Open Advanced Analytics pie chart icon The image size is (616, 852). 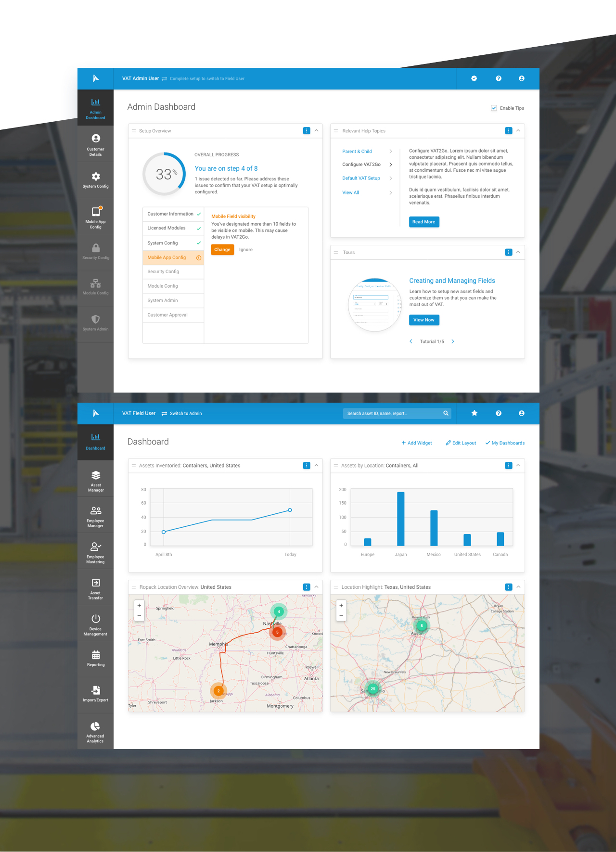point(95,726)
